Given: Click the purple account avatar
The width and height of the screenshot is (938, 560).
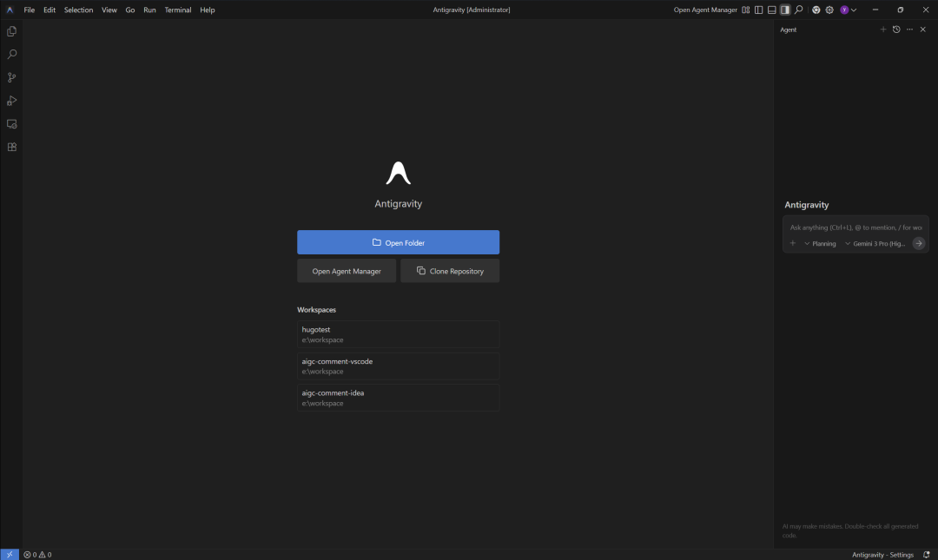Looking at the screenshot, I should point(844,10).
